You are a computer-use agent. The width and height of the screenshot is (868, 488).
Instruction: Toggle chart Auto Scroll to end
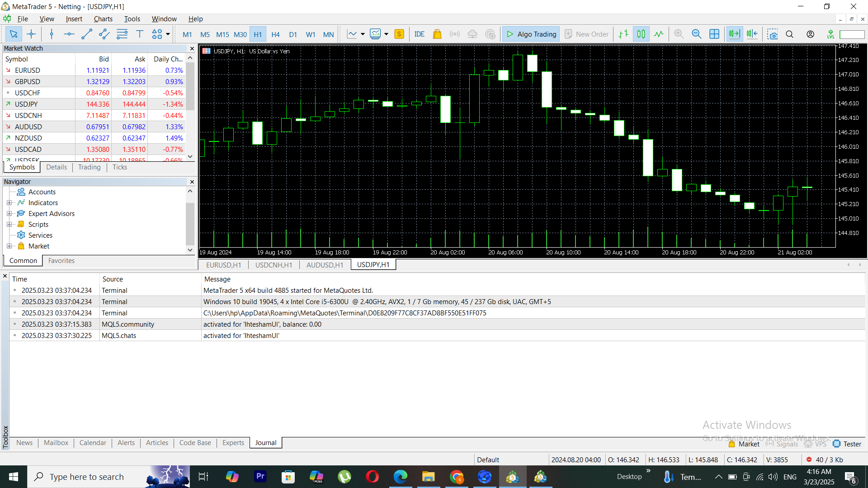coord(734,34)
